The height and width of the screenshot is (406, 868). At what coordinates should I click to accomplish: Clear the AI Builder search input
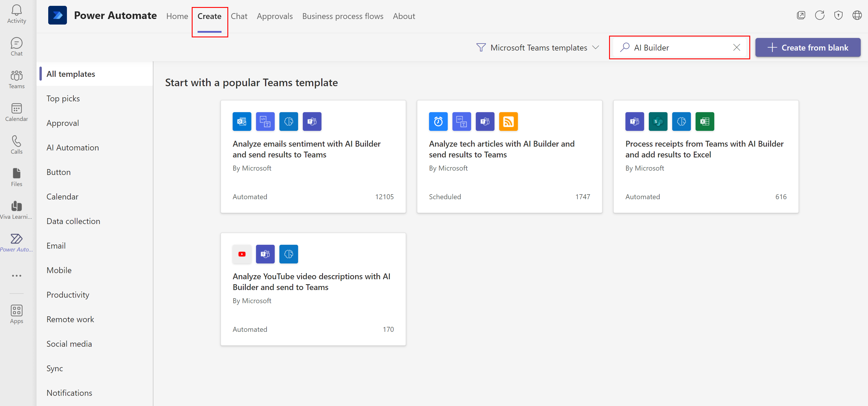(736, 47)
